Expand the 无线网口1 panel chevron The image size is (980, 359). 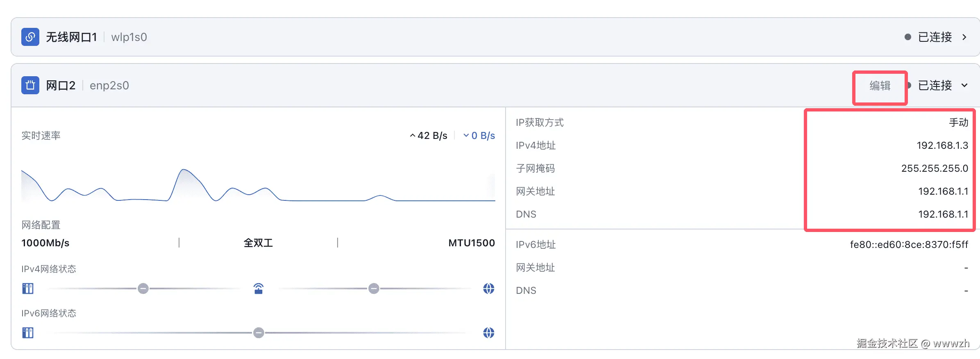pos(964,37)
